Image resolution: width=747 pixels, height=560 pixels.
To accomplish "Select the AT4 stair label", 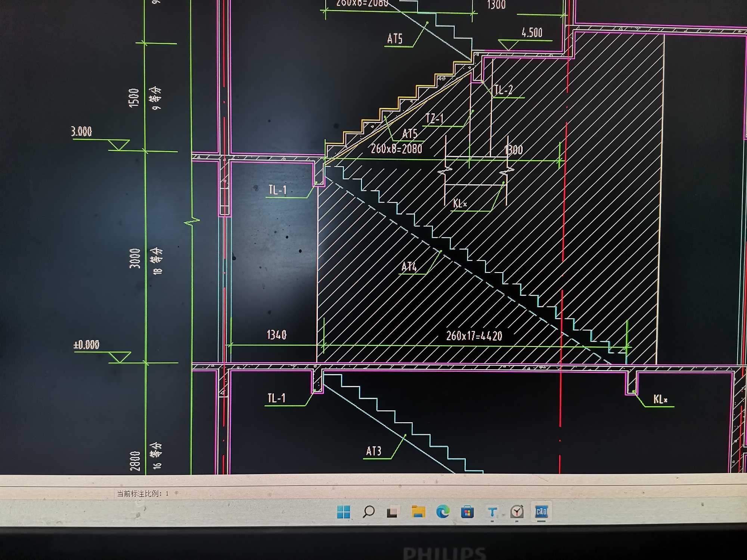I will click(409, 267).
